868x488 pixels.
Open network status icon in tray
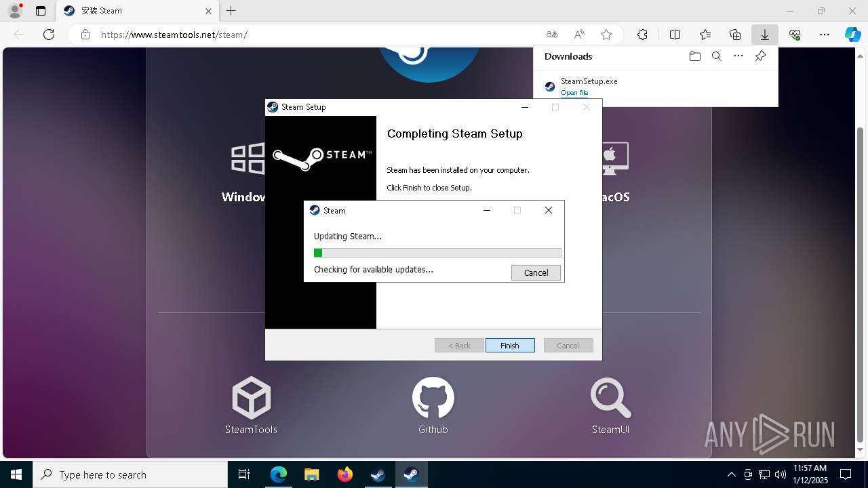pos(764,474)
